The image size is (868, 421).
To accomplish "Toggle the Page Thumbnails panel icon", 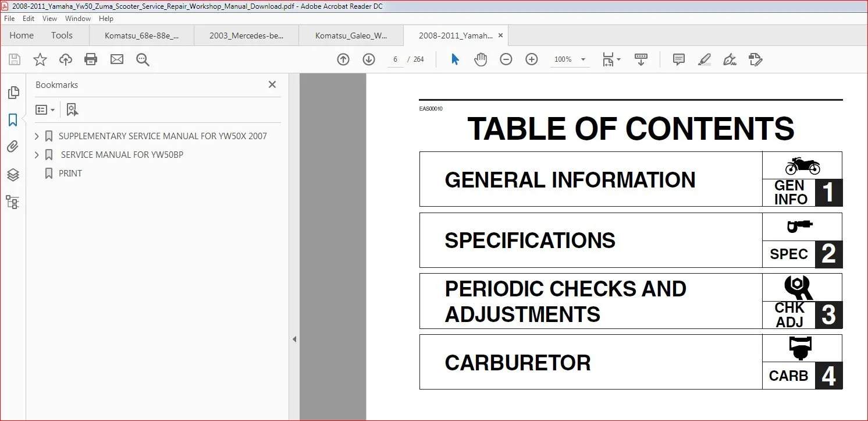I will click(12, 92).
